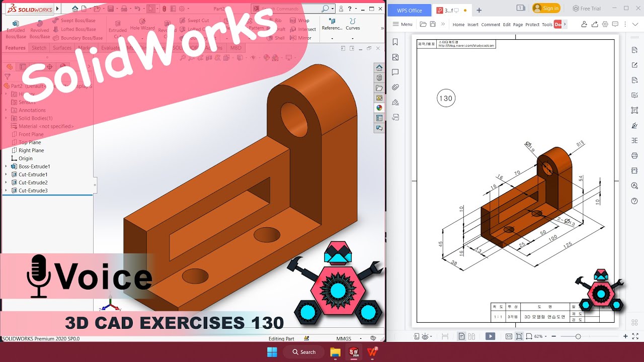
Task: Click the WPS Free Trial button
Action: coord(587,8)
